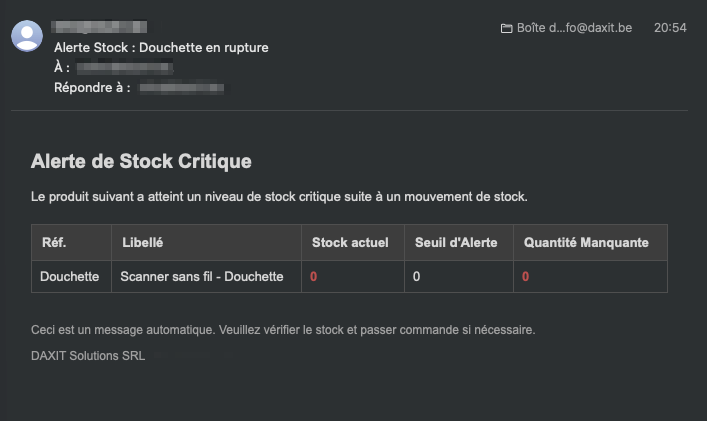
Task: Click the 'Stock actuel' column header
Action: click(350, 243)
